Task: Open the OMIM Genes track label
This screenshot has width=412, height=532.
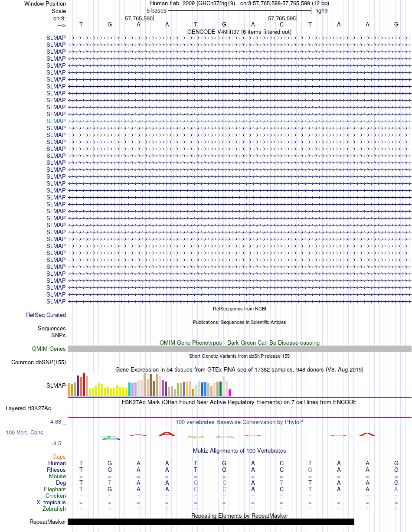Action: click(x=49, y=349)
